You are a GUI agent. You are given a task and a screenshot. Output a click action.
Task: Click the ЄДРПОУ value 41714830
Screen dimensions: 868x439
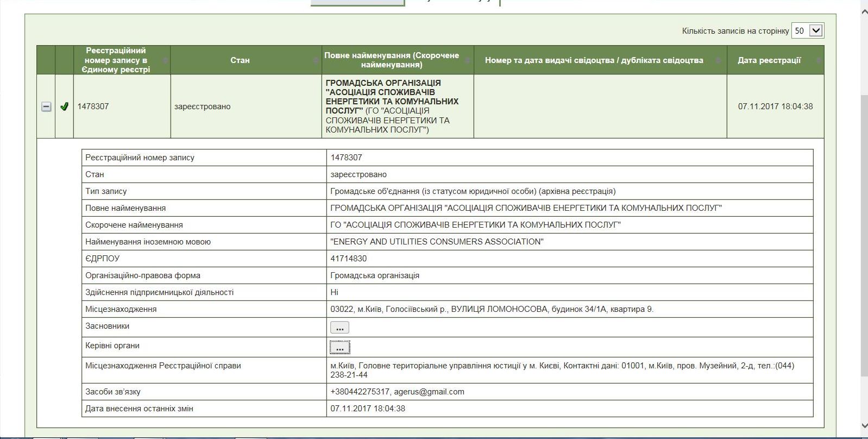(349, 259)
